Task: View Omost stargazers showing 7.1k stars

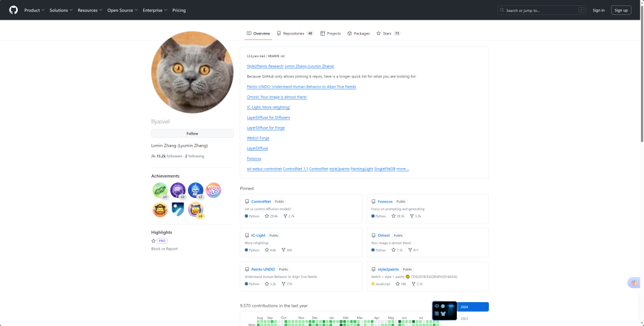Action: 397,250
